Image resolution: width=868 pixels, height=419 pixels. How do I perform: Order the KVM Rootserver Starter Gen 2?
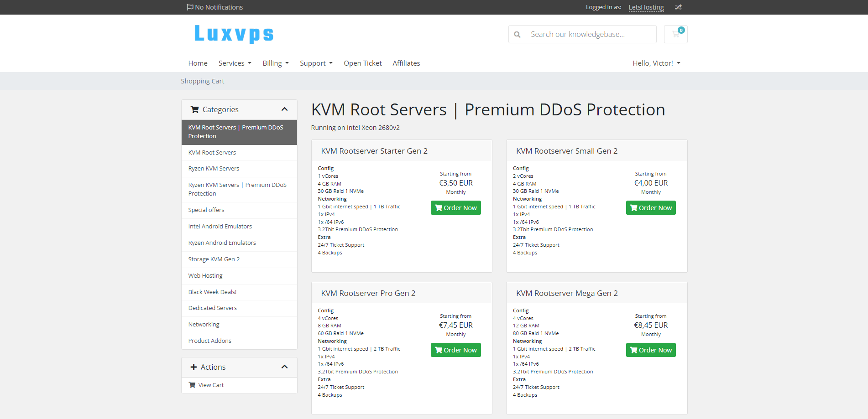(456, 208)
